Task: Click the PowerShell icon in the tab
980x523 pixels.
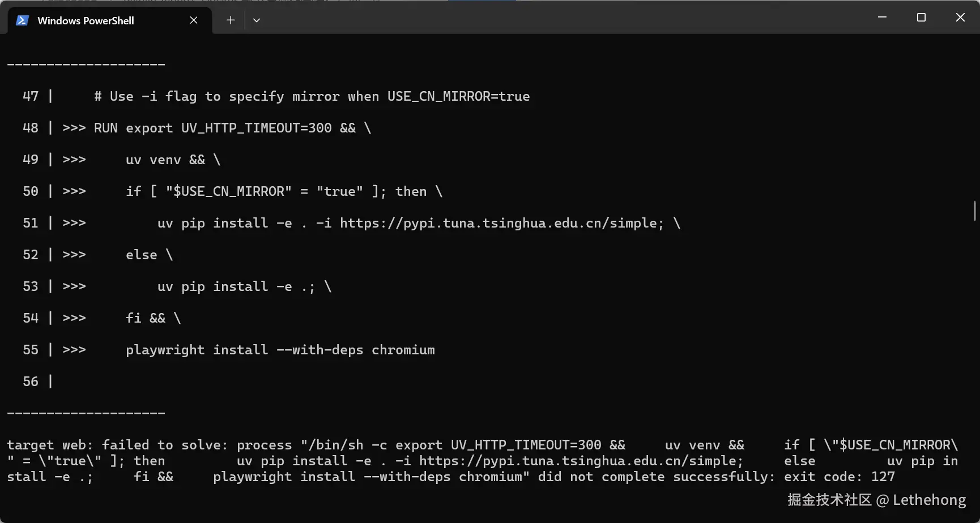Action: tap(22, 20)
